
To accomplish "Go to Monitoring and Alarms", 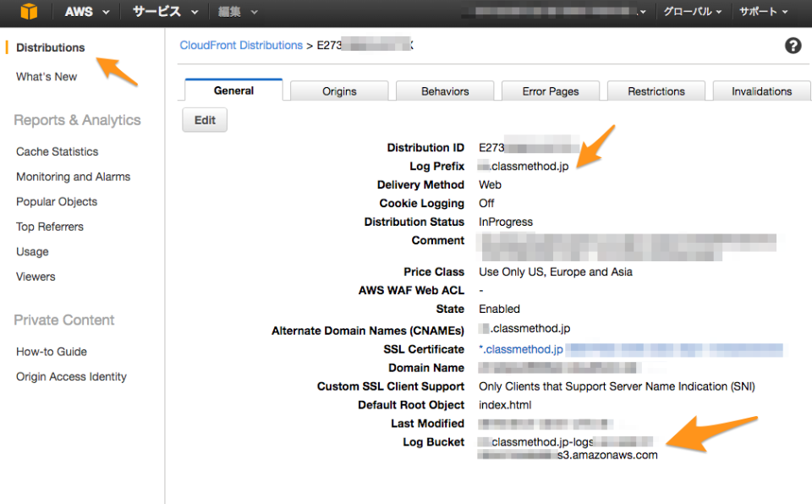I will (73, 177).
